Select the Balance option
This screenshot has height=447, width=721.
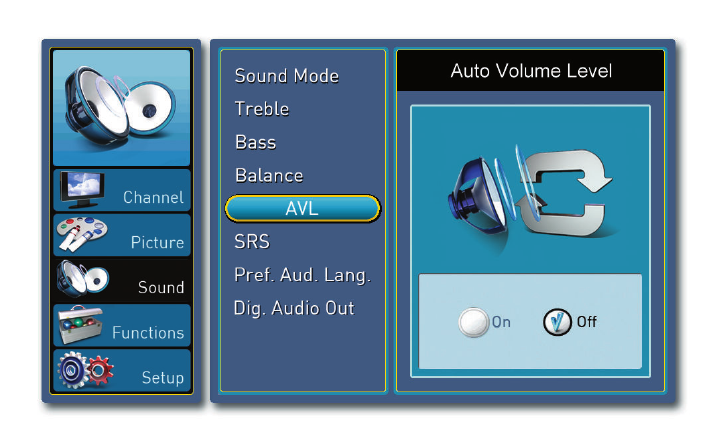(x=269, y=175)
